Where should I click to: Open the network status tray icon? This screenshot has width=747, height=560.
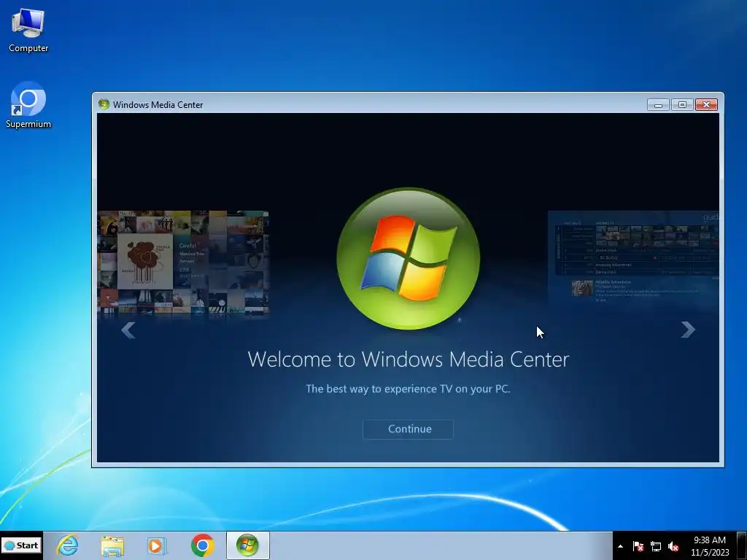pyautogui.click(x=656, y=546)
